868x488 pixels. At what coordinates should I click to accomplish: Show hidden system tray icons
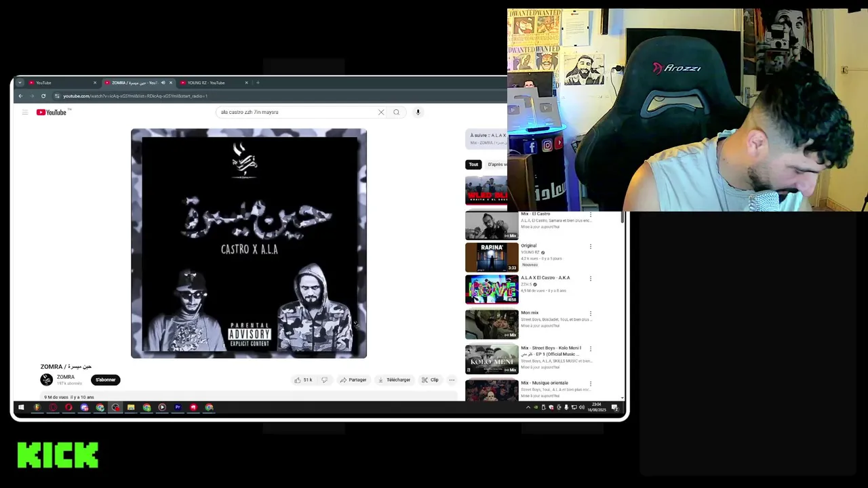[528, 407]
